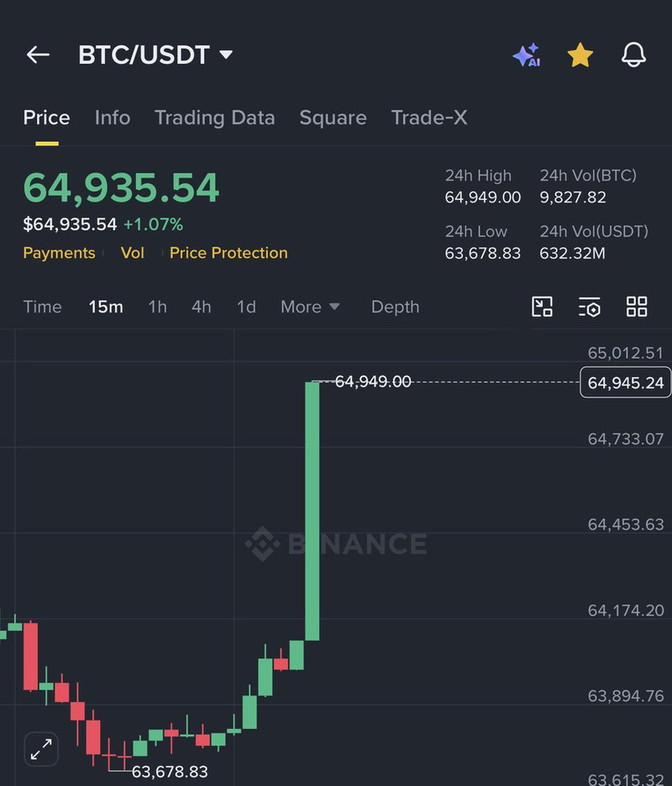This screenshot has height=786, width=672.
Task: Tap the Payments link
Action: pyautogui.click(x=59, y=253)
